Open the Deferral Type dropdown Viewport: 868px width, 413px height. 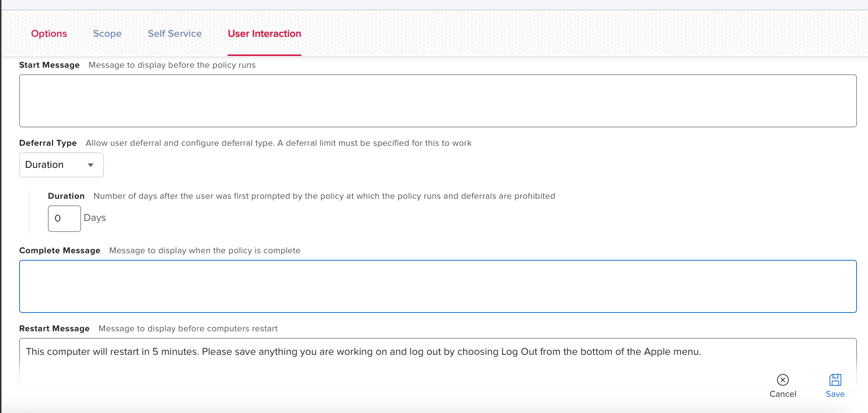click(x=62, y=165)
